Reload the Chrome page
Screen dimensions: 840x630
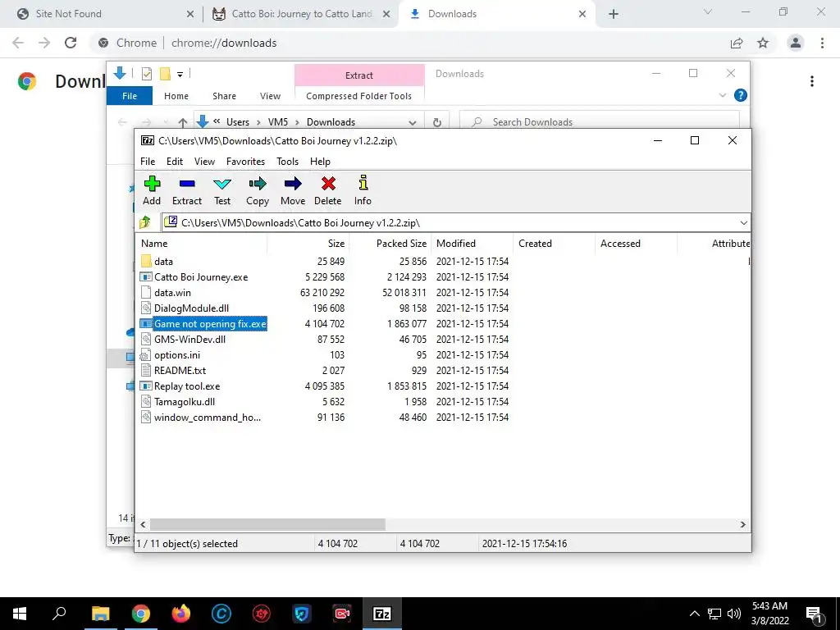pos(71,43)
